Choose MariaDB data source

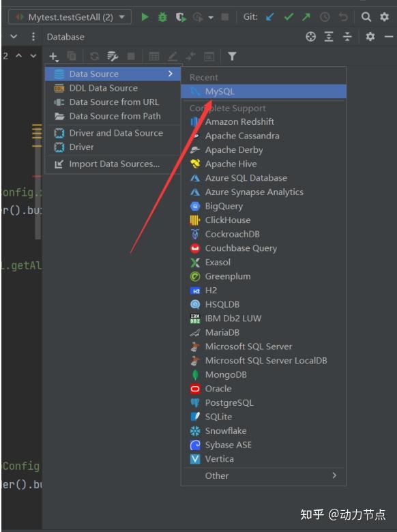(264, 333)
